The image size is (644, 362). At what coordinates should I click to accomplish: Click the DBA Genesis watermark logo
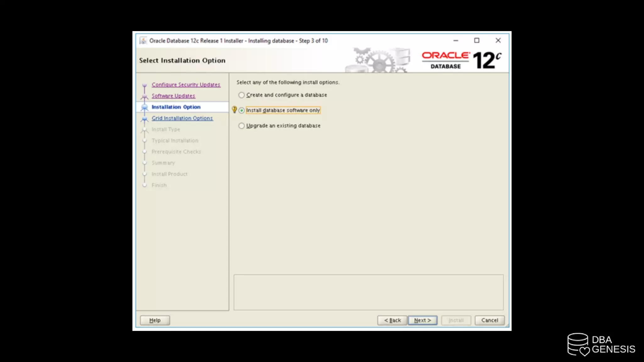tap(601, 344)
